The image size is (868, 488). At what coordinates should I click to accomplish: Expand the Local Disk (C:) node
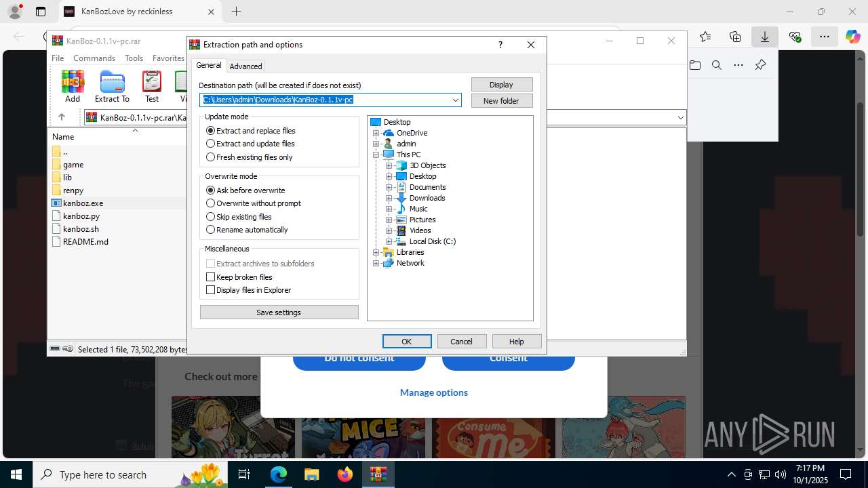coord(389,241)
